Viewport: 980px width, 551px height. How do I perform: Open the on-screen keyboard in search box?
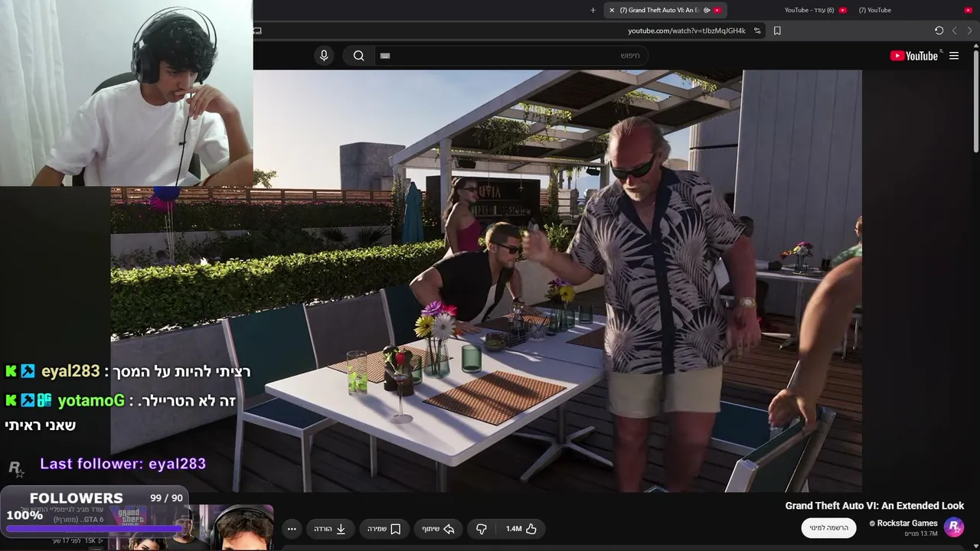385,55
